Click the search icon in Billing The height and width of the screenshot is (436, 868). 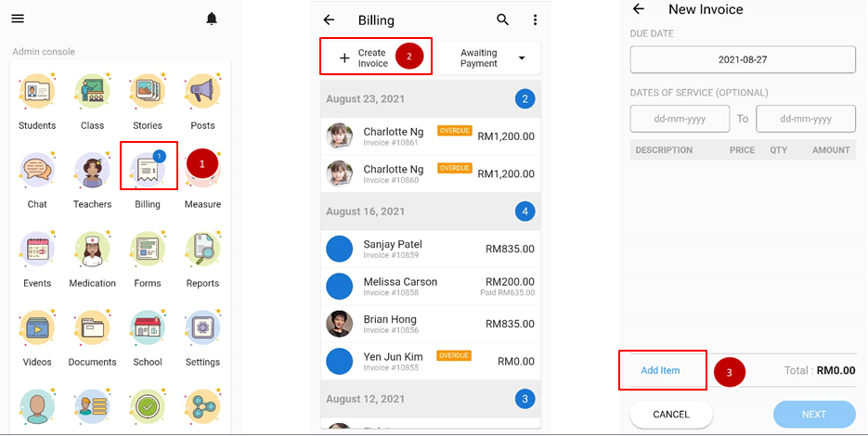[503, 19]
